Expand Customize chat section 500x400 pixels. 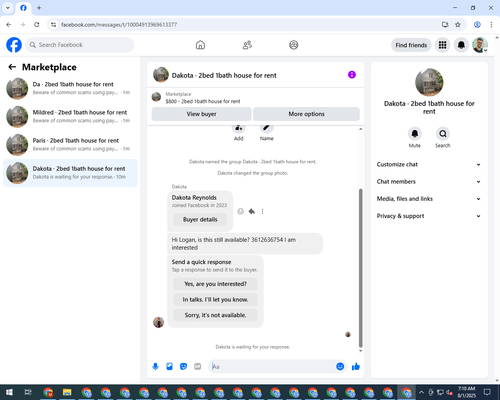[x=429, y=164]
